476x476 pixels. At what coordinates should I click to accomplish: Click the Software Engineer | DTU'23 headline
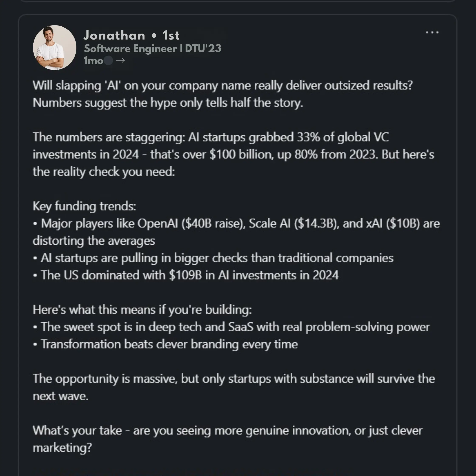coord(153,48)
